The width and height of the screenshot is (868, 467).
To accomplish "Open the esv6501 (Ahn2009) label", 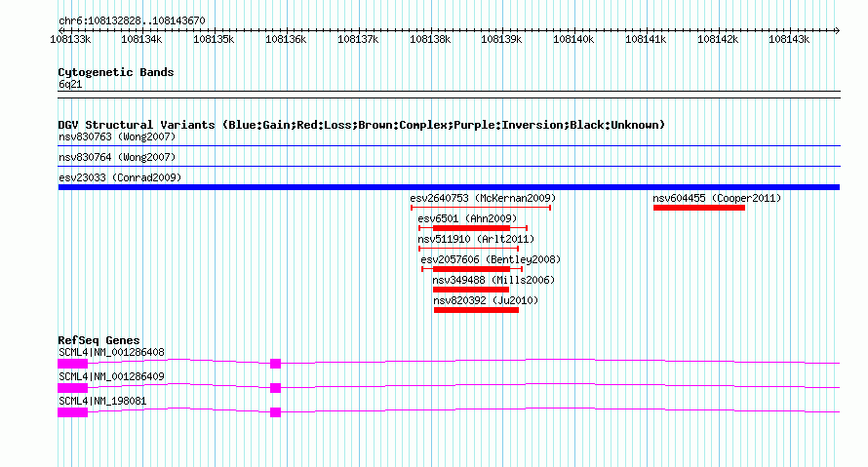I will [467, 218].
